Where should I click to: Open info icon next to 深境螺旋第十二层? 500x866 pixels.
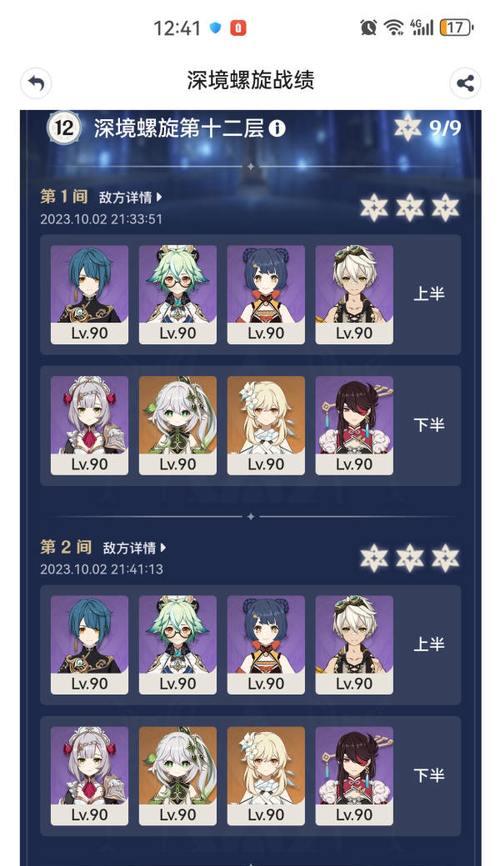(x=277, y=129)
